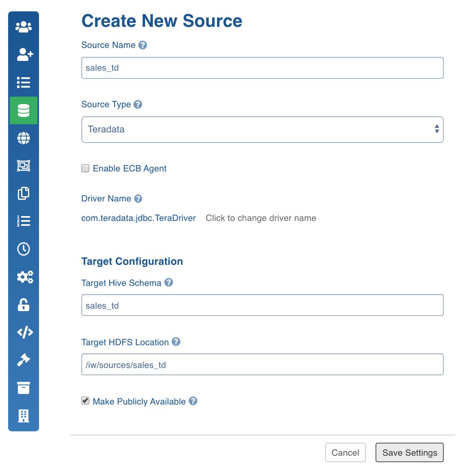469x476 pixels.
Task: Click to change driver name link
Action: [261, 218]
